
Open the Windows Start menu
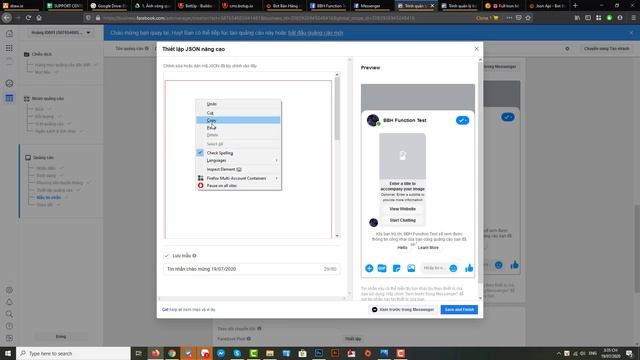click(x=8, y=353)
